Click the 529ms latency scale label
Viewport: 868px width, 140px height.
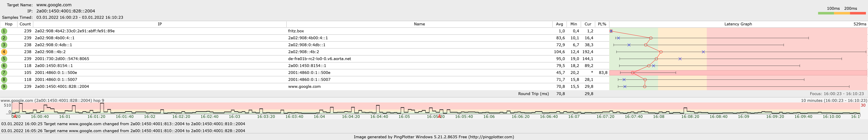[860, 24]
